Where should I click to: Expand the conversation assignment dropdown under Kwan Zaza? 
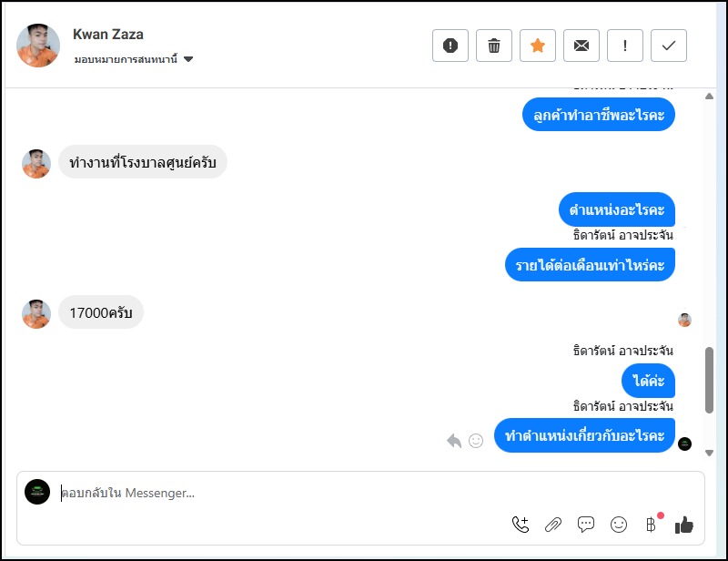(x=188, y=60)
